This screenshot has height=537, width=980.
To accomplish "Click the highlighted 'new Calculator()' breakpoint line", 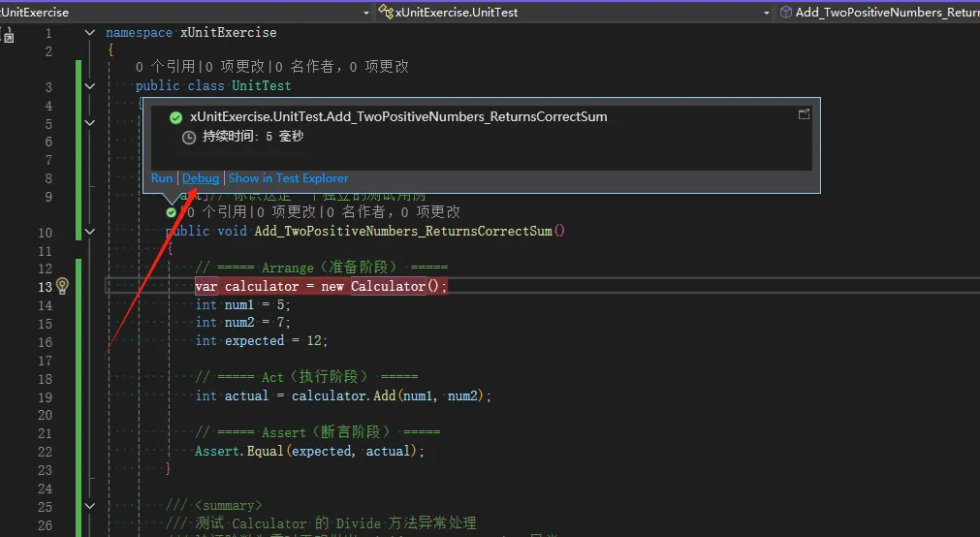I will point(321,286).
